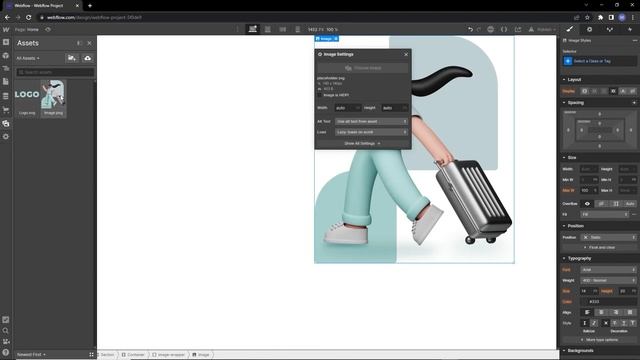The height and width of the screenshot is (360, 640).
Task: Open the search magnifier in bottom-left sidebar
Action: point(6,331)
